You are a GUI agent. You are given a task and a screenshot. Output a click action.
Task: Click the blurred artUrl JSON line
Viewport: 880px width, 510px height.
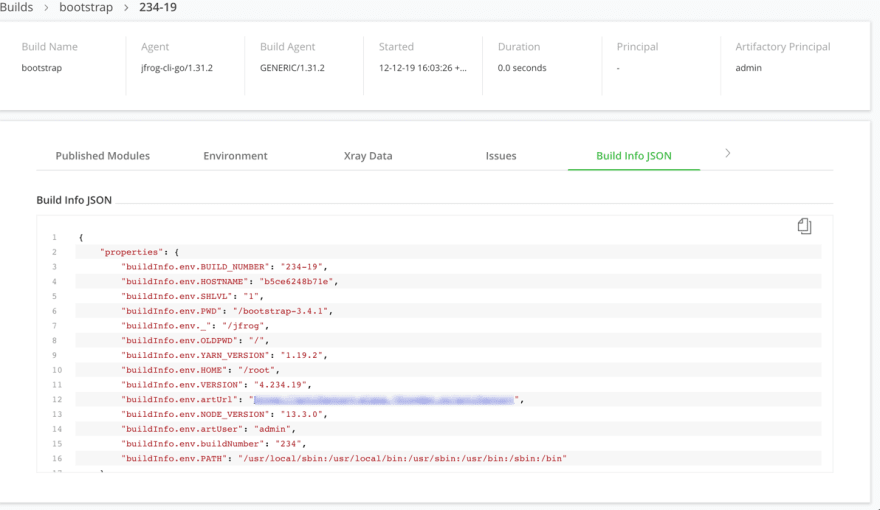point(448,399)
